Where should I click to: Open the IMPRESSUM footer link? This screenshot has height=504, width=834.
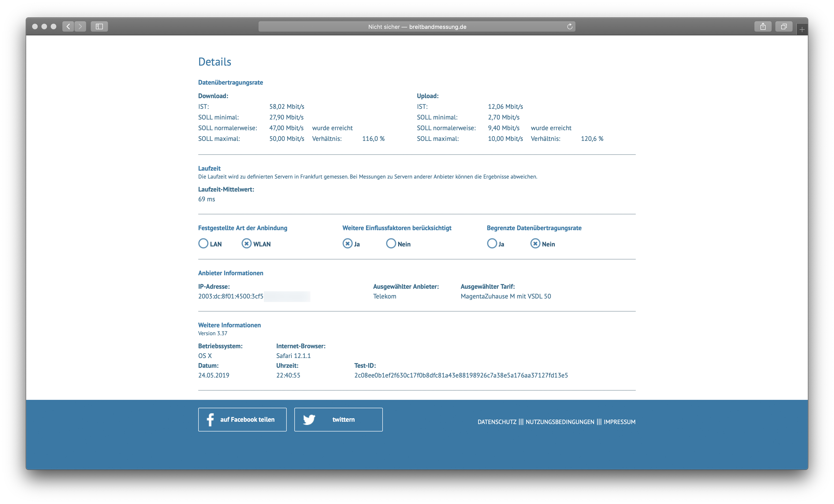point(619,422)
